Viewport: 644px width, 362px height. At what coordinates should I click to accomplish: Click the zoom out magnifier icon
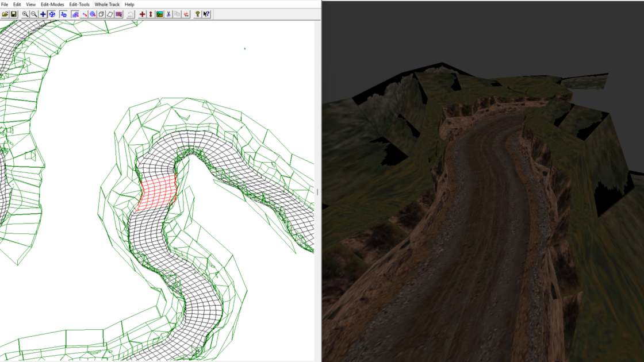coord(34,14)
